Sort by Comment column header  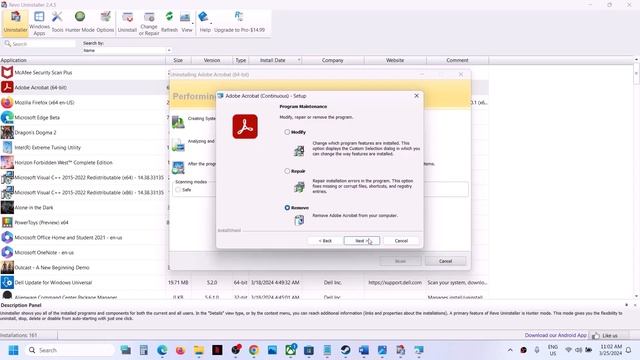coord(457,60)
